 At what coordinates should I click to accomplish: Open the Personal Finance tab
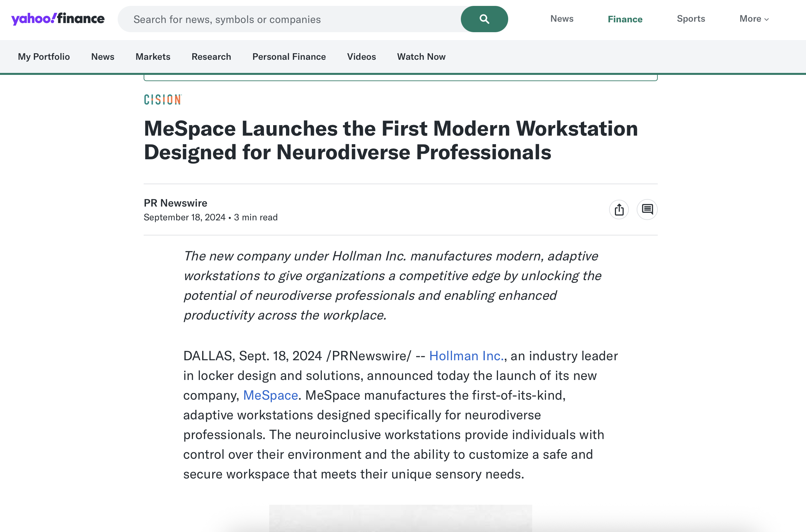click(x=289, y=57)
